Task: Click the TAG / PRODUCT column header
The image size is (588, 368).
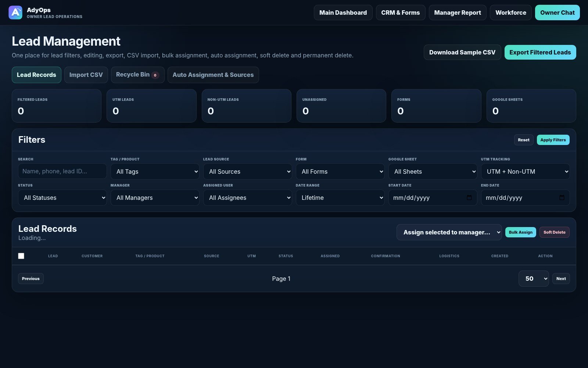Action: tap(150, 256)
